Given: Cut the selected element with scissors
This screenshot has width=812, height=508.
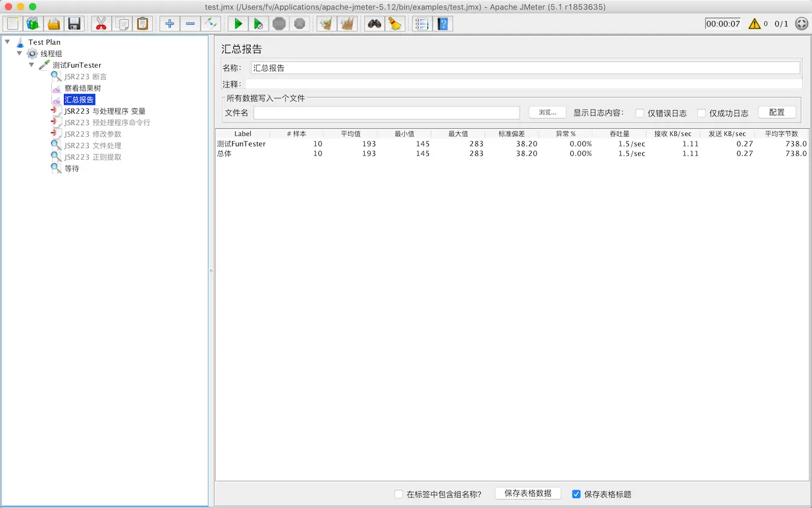Looking at the screenshot, I should tap(101, 24).
